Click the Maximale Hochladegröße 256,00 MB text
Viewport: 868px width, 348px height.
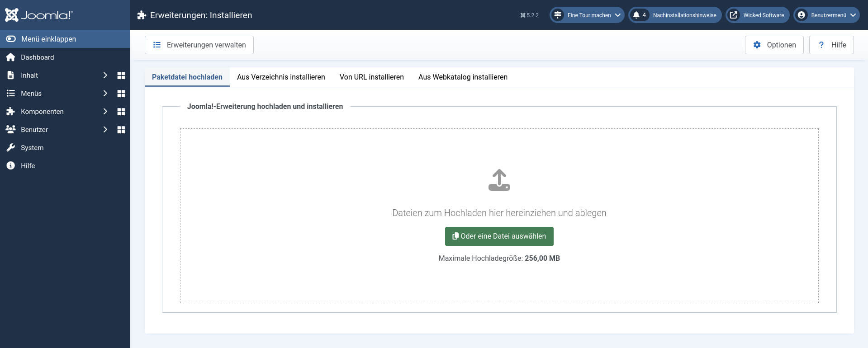pos(499,259)
